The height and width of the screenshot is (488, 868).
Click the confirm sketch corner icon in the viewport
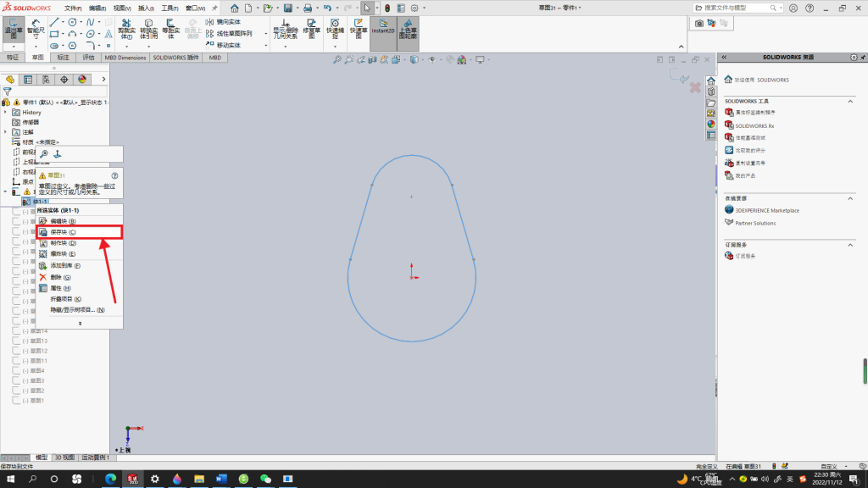[x=680, y=76]
